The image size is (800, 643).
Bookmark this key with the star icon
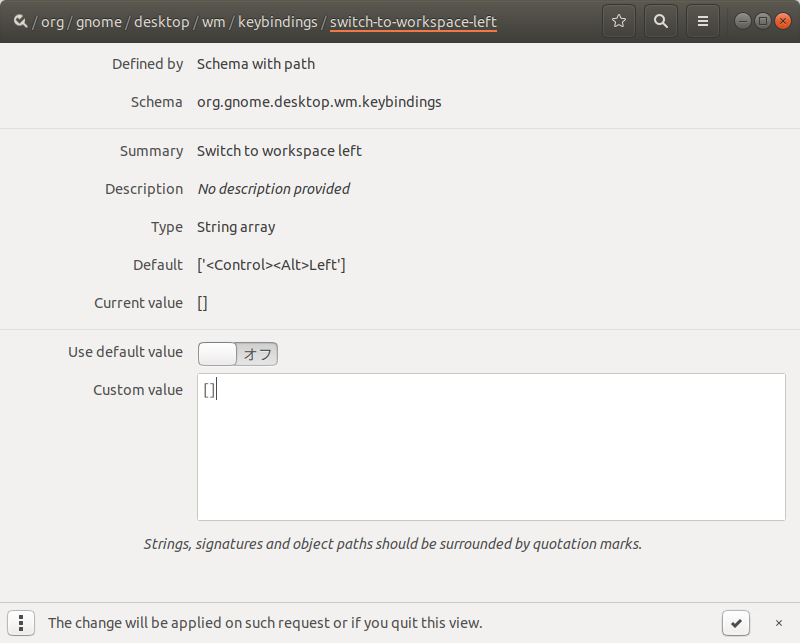pos(619,21)
